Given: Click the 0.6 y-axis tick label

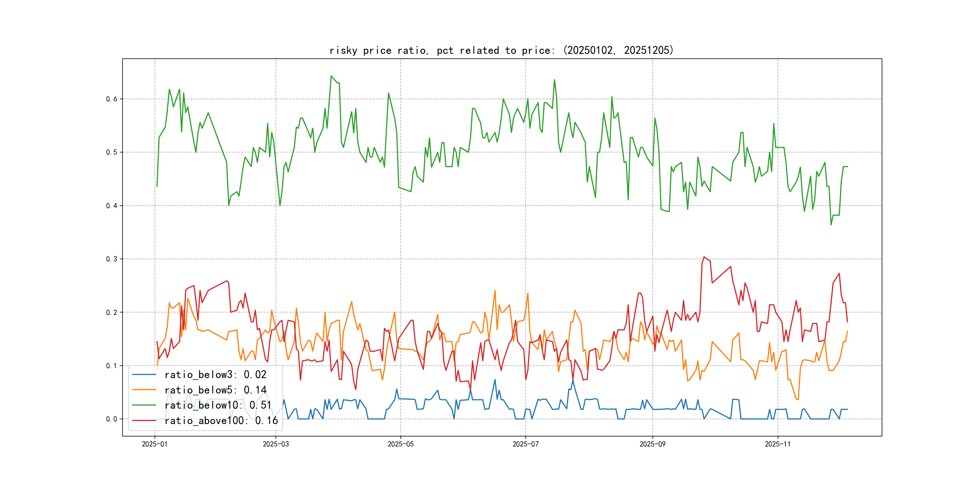Looking at the screenshot, I should [112, 99].
